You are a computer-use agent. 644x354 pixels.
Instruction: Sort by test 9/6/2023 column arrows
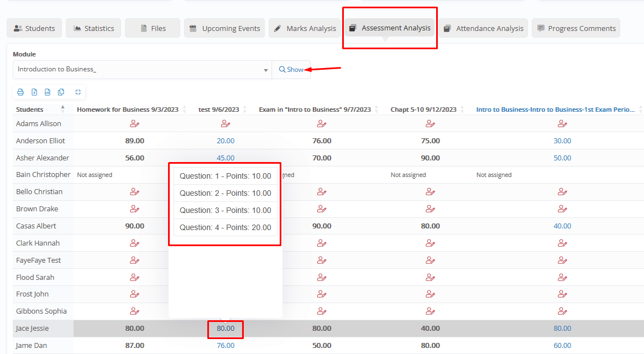245,110
